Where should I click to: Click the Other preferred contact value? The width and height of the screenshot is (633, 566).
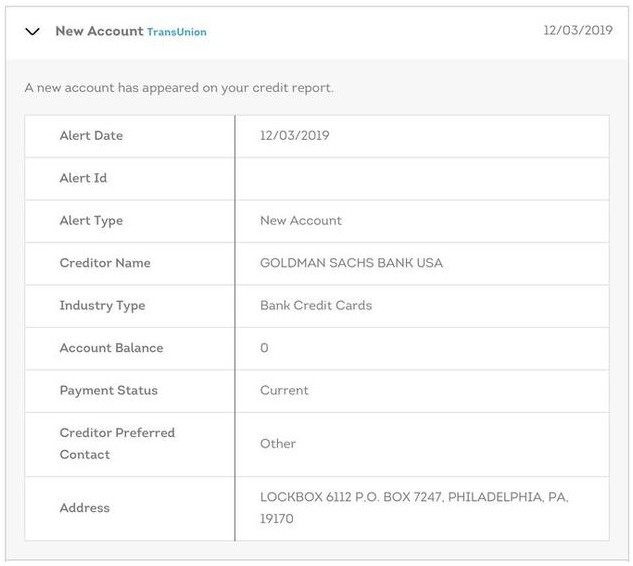tap(278, 444)
